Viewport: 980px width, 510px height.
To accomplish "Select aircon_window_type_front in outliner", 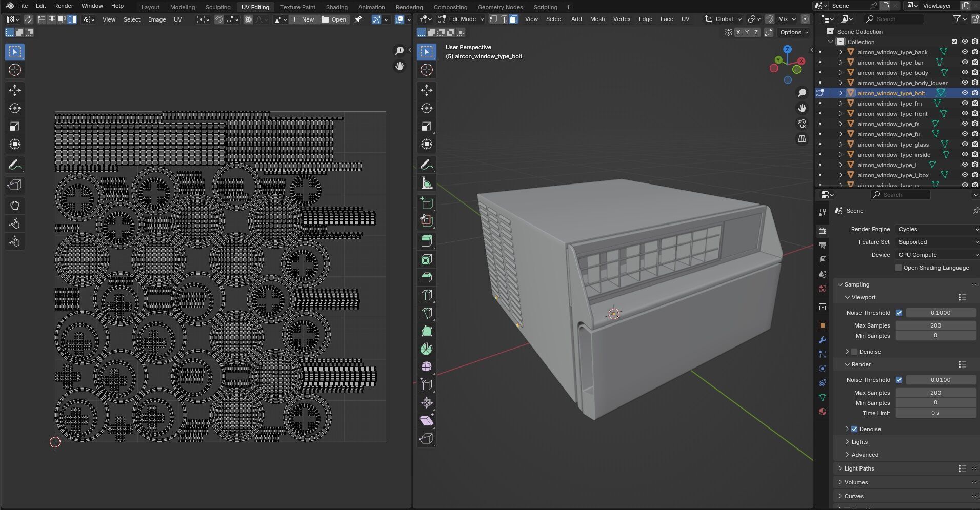I will [x=892, y=114].
